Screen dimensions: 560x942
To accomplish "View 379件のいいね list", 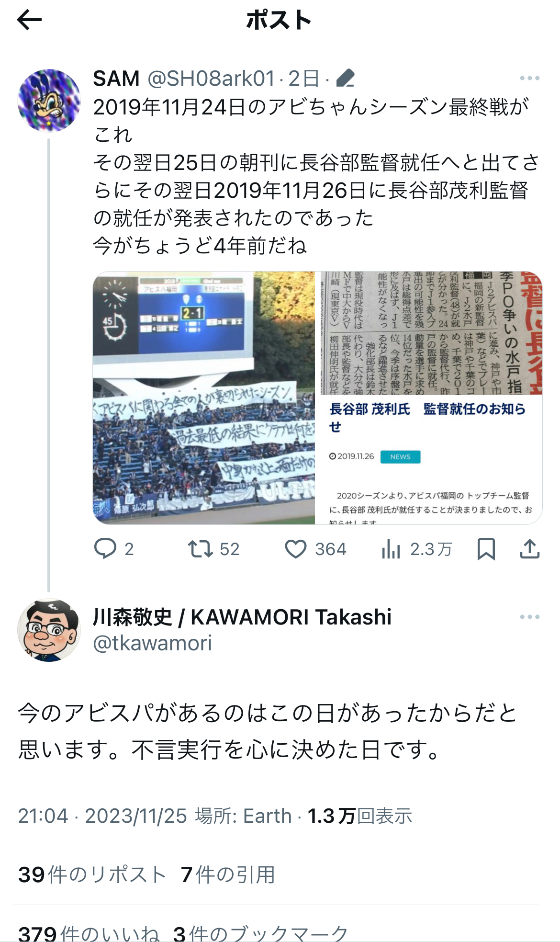I will [x=89, y=933].
